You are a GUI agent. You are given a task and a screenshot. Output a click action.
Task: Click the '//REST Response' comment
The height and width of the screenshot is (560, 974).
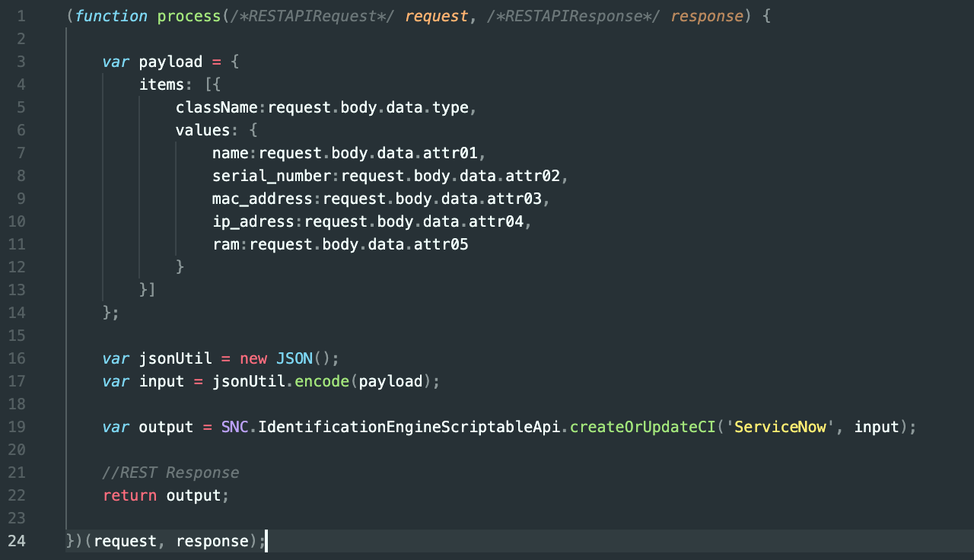170,473
